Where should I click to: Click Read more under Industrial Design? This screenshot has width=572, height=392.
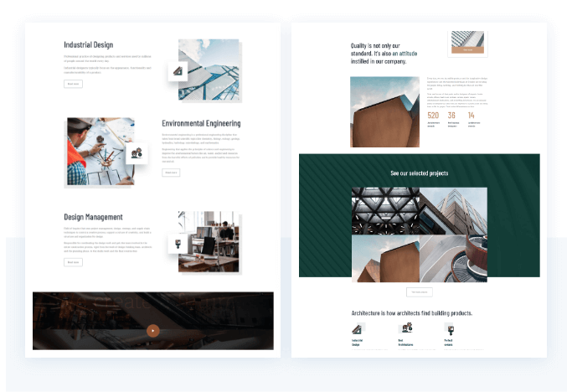pos(73,84)
